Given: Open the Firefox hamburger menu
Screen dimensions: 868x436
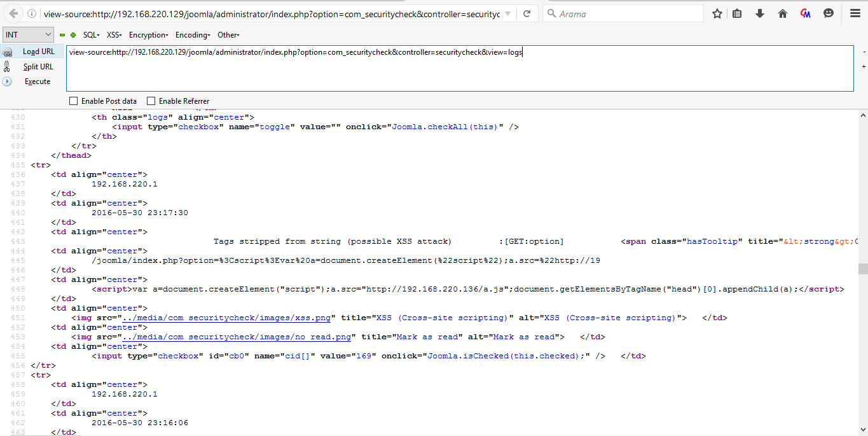Looking at the screenshot, I should tap(855, 13).
